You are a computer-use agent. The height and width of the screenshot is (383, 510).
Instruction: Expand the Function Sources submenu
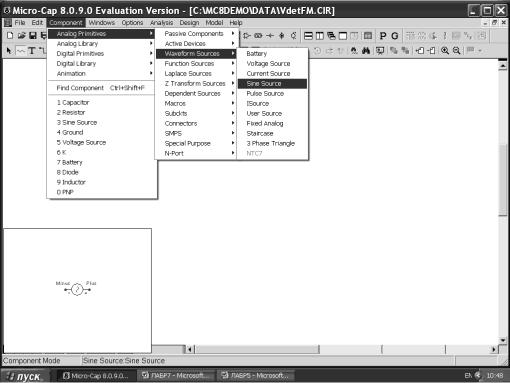coord(196,64)
